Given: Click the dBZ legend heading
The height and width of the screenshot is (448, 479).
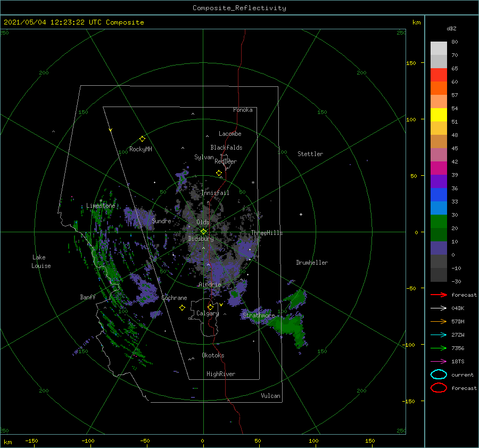Looking at the screenshot, I should [451, 28].
